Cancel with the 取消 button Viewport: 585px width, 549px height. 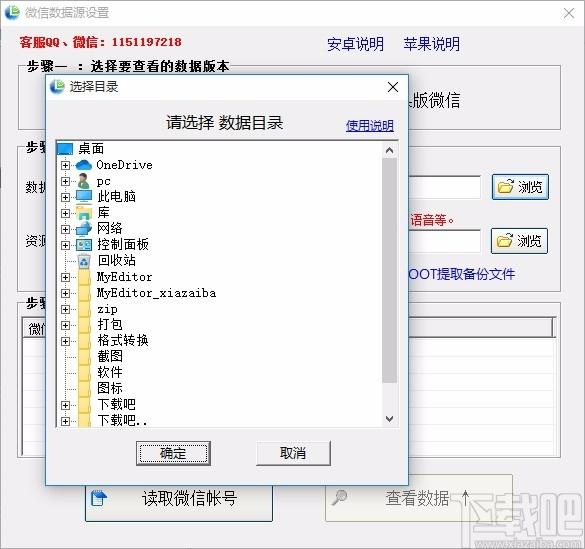click(293, 453)
